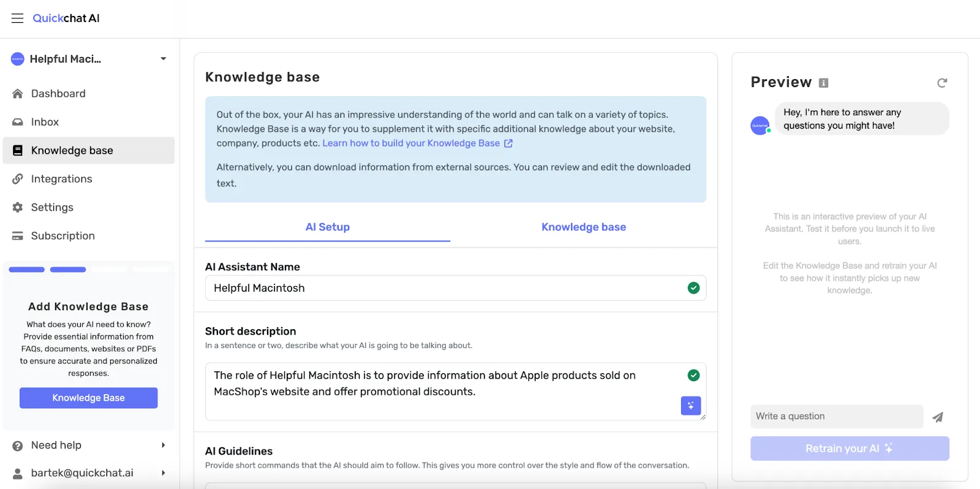Image resolution: width=980 pixels, height=489 pixels.
Task: Click the AI Guidelines heading
Action: 239,452
